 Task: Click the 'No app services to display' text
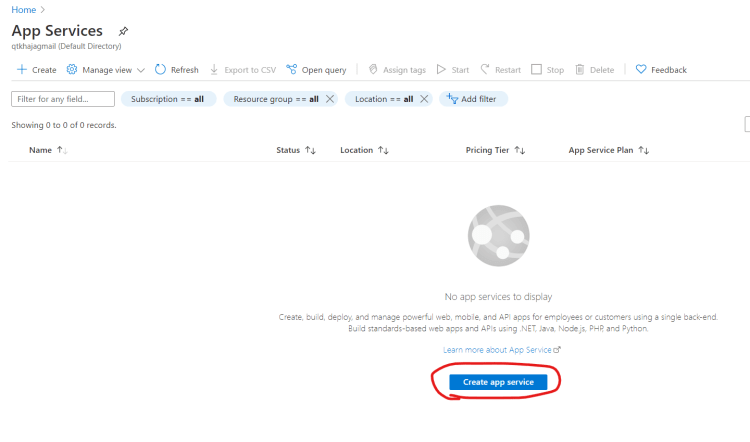point(498,297)
